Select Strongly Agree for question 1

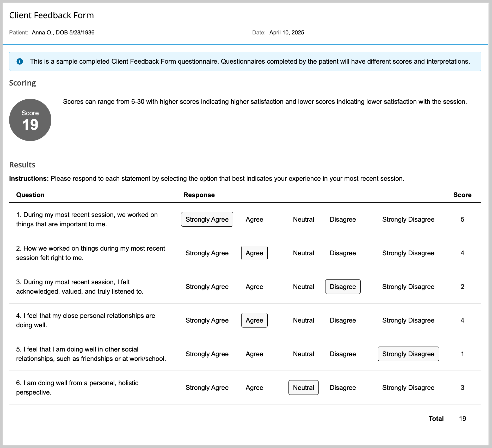point(207,219)
